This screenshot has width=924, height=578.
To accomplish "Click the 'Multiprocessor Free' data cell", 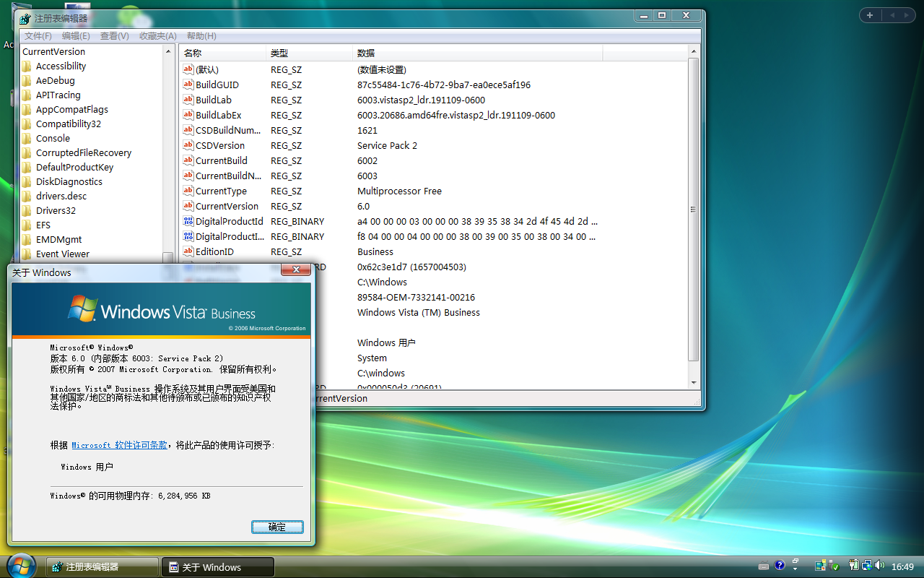I will (x=399, y=191).
